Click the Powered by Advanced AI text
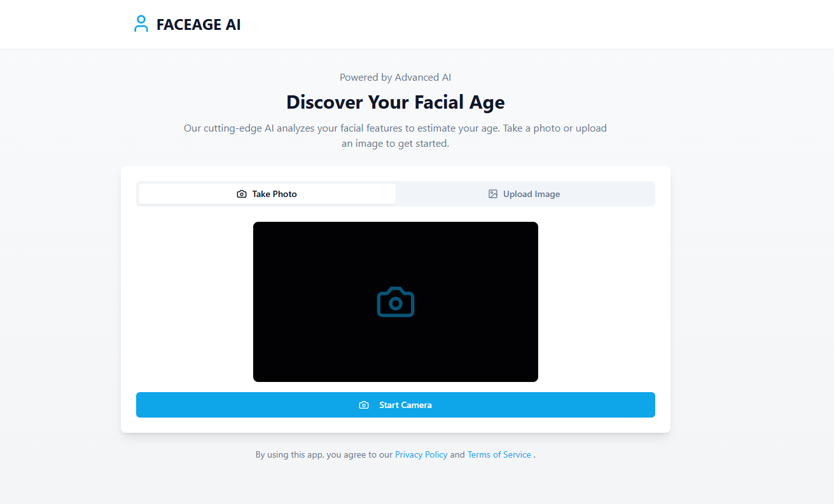 pyautogui.click(x=396, y=77)
